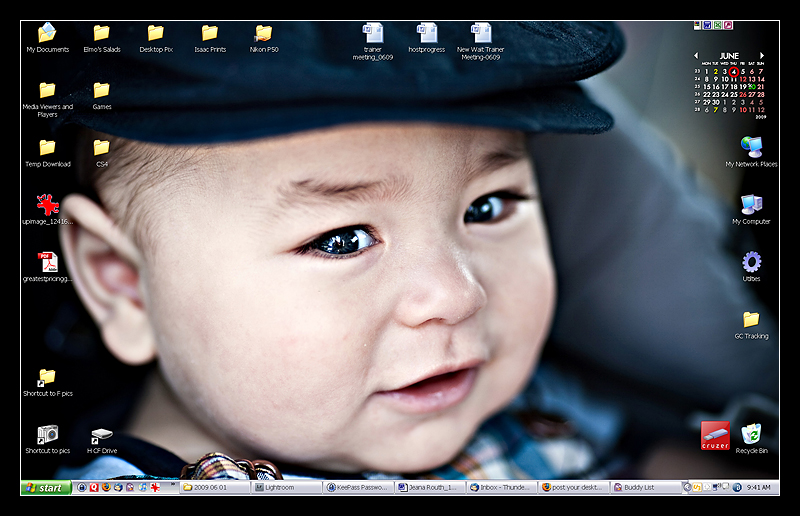Open My Network Places icon

click(x=751, y=147)
